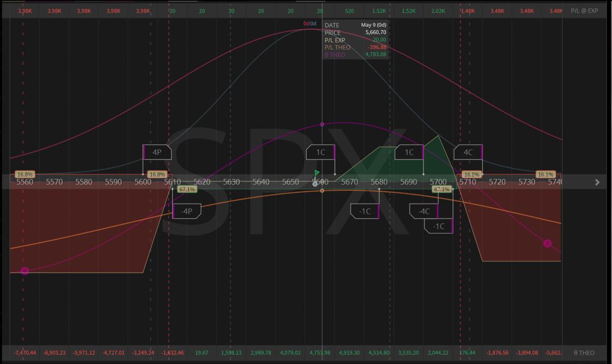612x364 pixels.
Task: Click the green flag price marker
Action: pyautogui.click(x=317, y=173)
